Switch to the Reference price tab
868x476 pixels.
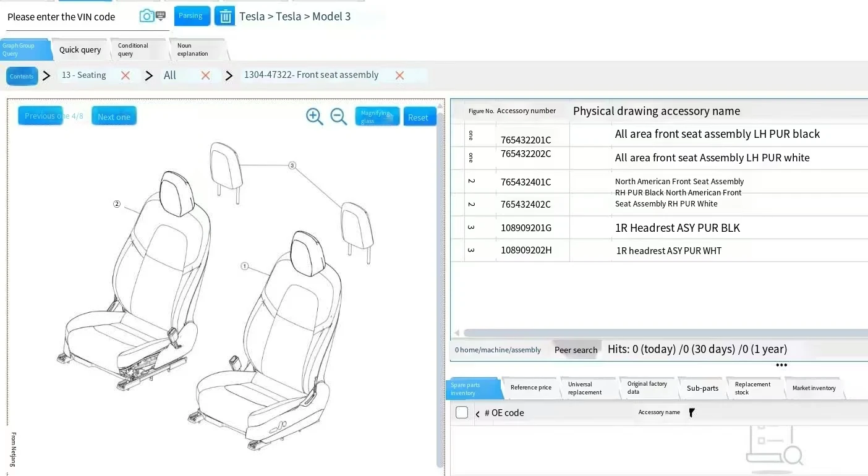(531, 388)
